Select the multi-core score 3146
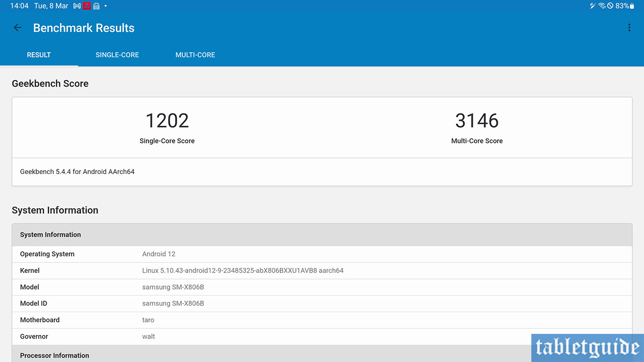644x362 pixels. pos(477,121)
